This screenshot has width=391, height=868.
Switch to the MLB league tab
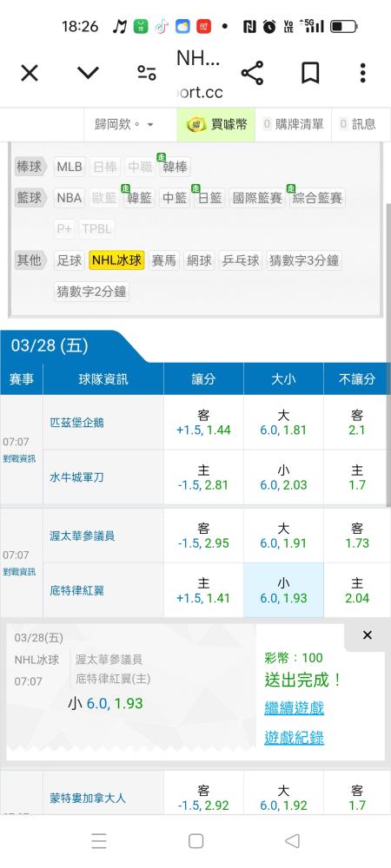(x=70, y=167)
